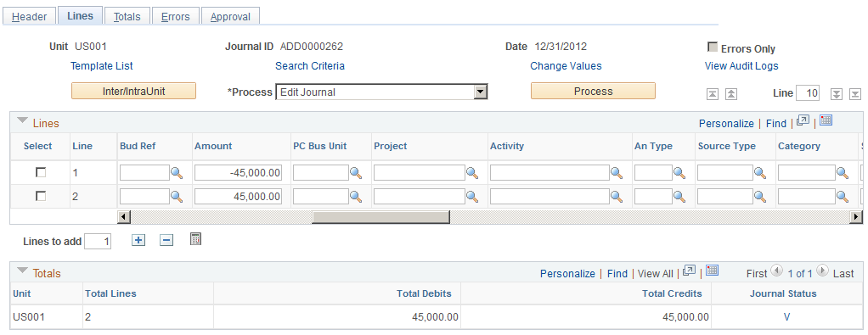868x335 pixels.
Task: Enable the Errors Only checkbox
Action: pos(713,47)
